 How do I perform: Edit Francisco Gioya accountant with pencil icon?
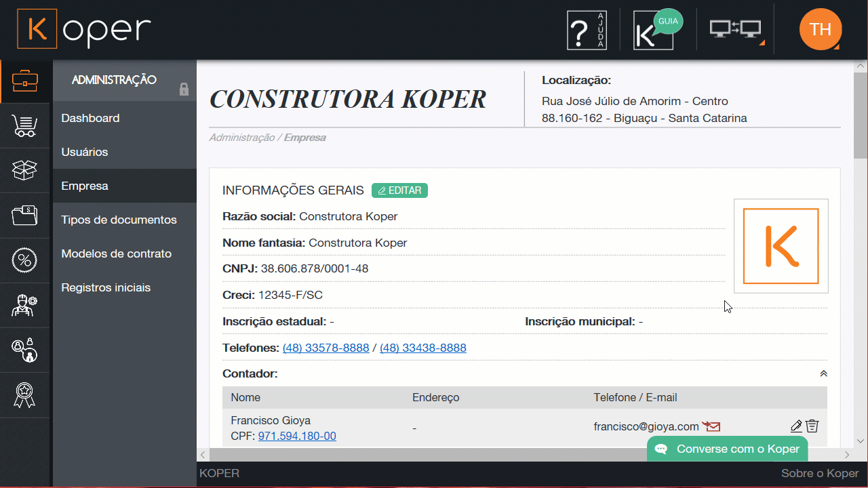point(796,426)
